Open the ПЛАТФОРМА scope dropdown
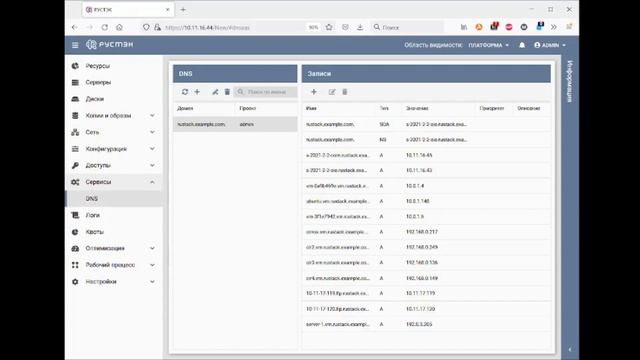 point(489,45)
